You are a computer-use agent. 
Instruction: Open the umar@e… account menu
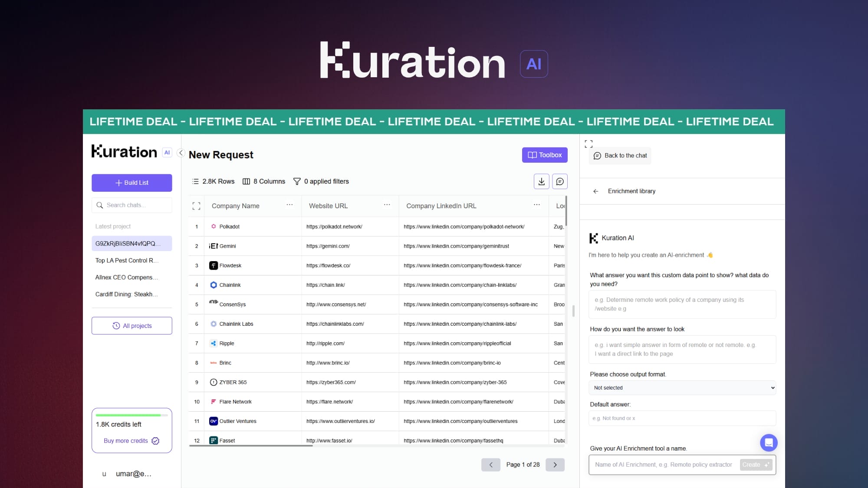(x=127, y=474)
